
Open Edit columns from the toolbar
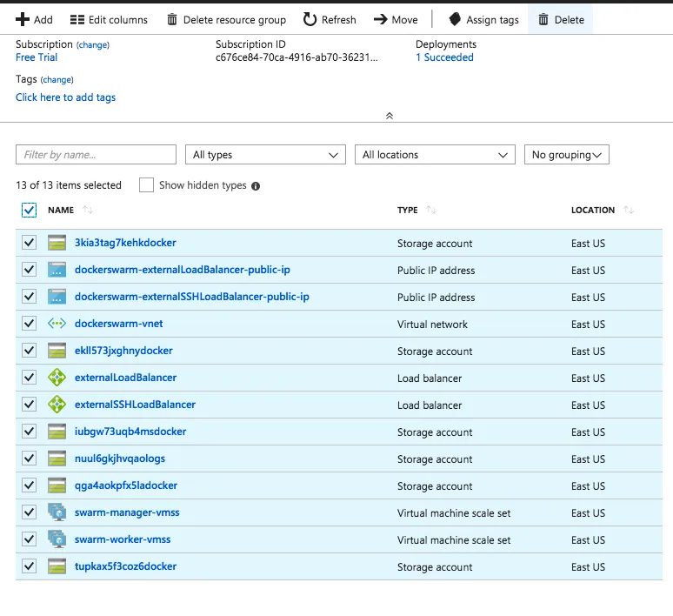click(x=109, y=20)
